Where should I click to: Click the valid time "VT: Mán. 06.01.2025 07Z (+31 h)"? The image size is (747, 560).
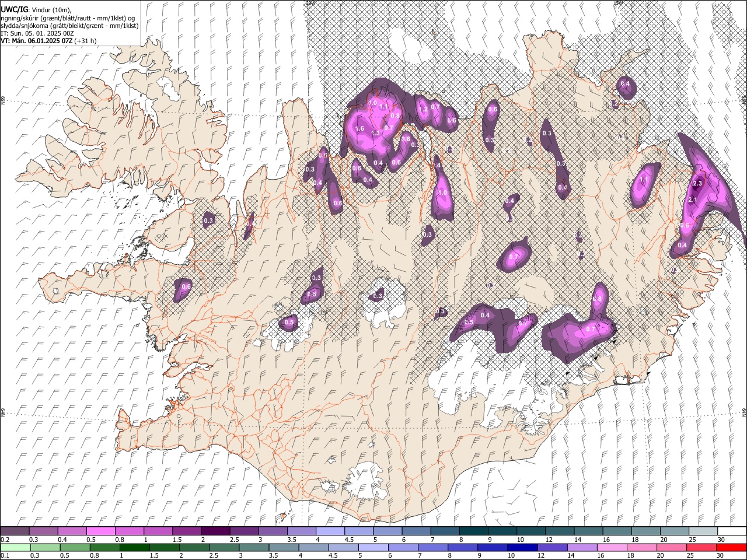(48, 41)
